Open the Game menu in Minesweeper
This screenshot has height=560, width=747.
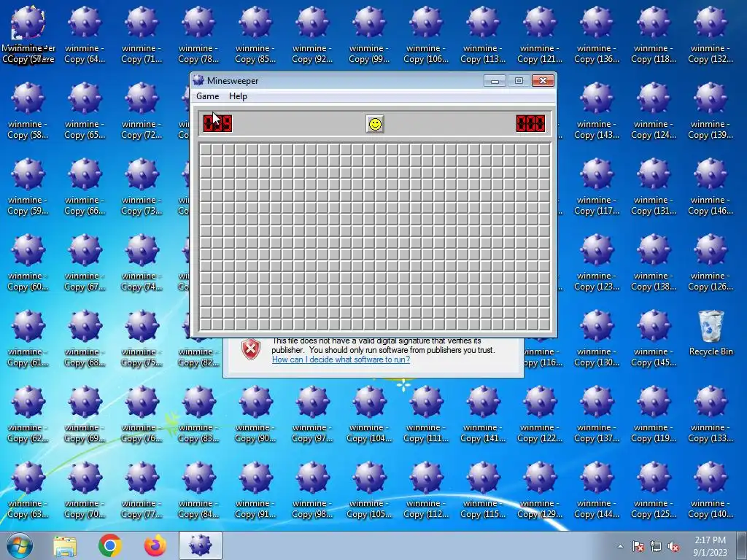pos(208,96)
